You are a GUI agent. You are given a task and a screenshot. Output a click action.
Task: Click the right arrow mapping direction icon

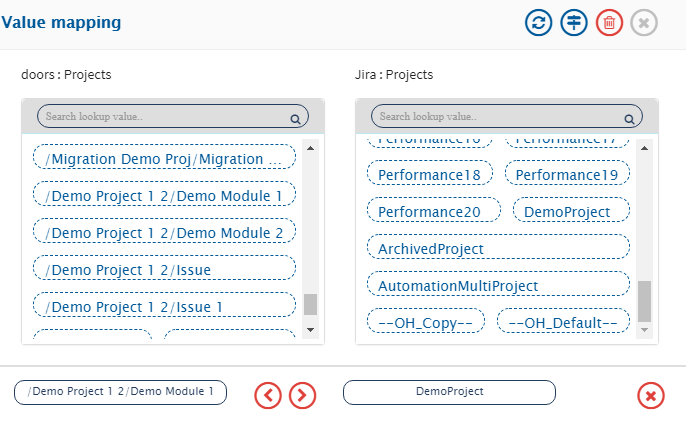click(302, 395)
